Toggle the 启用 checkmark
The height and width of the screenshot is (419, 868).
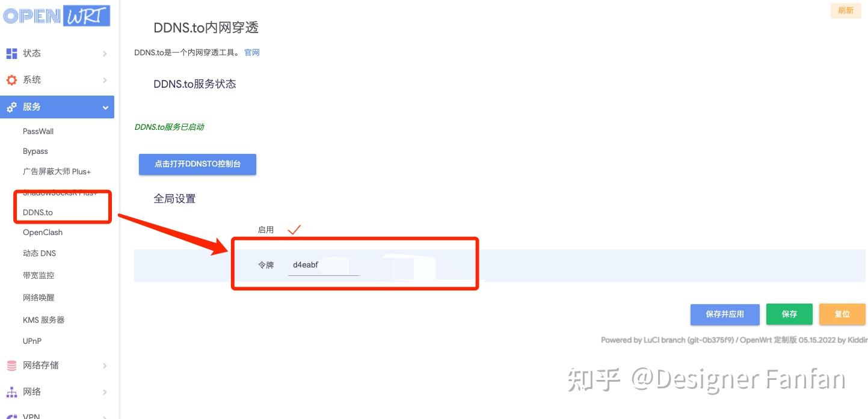294,229
